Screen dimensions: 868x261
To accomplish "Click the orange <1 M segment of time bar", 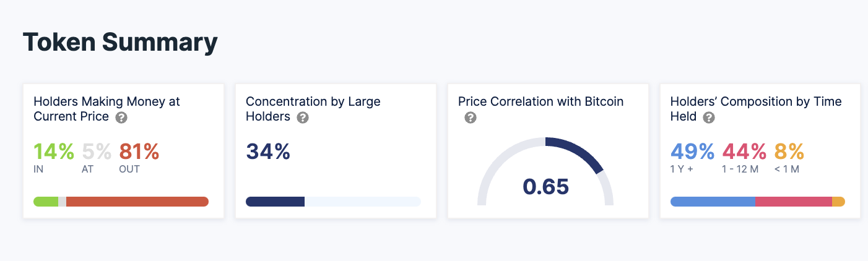I will (838, 202).
